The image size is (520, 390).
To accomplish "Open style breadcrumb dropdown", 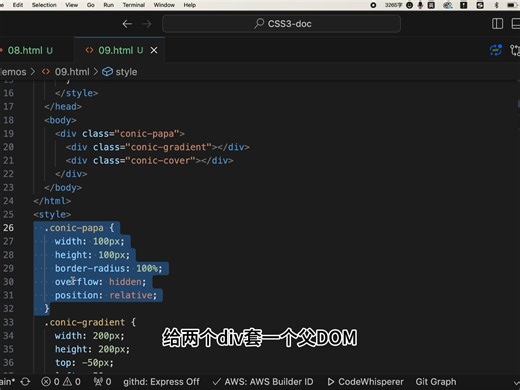I will (126, 72).
